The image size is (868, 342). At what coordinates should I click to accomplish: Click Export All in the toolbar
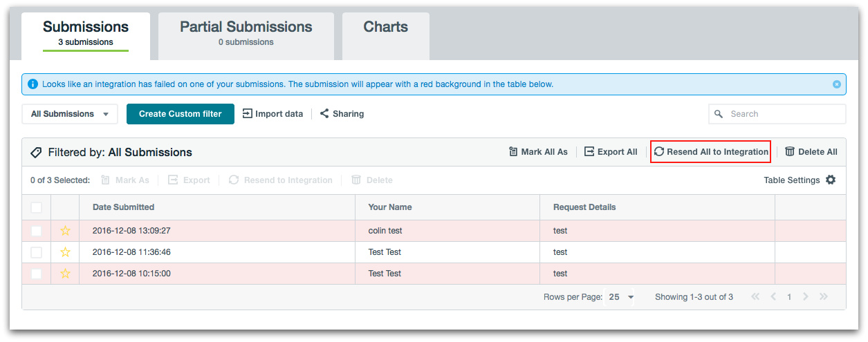[x=610, y=152]
